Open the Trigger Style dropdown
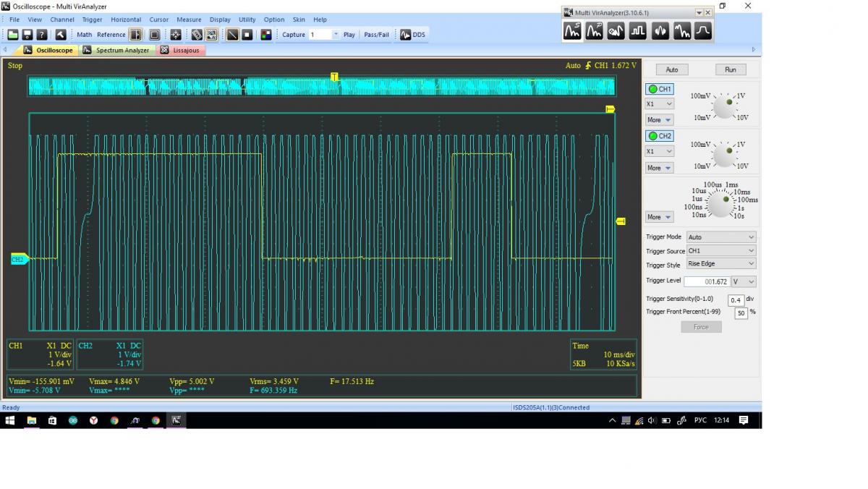 [x=720, y=264]
